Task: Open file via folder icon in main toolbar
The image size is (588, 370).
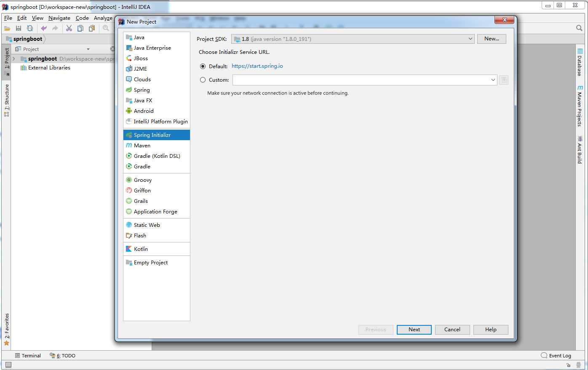Action: click(x=7, y=28)
